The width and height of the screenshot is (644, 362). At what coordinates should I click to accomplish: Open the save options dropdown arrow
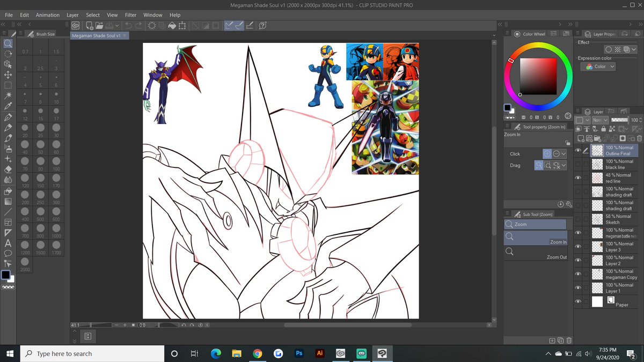click(116, 25)
